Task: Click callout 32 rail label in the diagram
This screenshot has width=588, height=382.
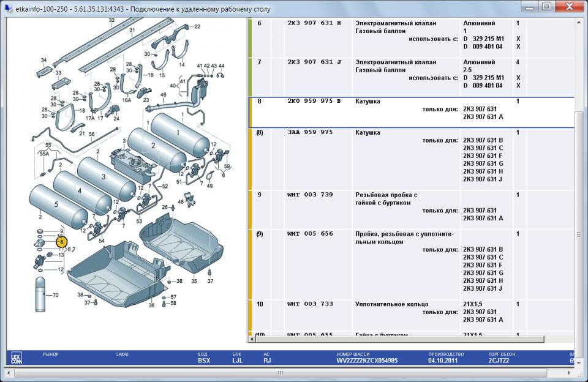Action: pos(111,20)
